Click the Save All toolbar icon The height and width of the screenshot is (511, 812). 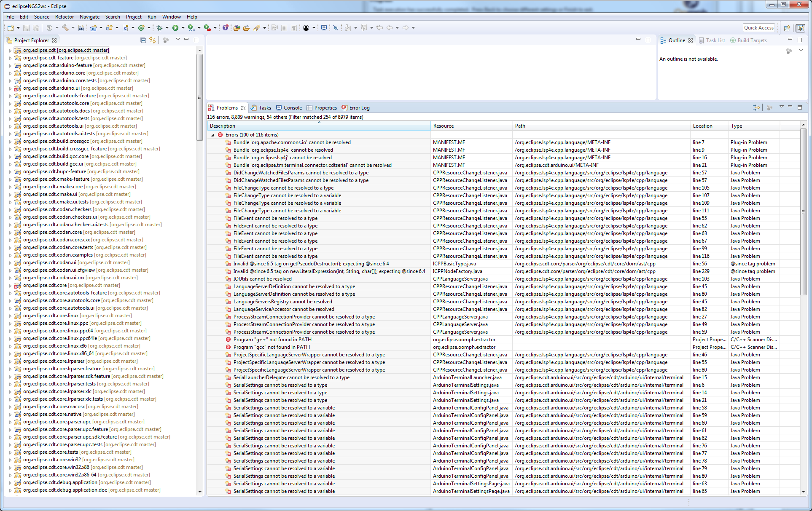[x=36, y=28]
